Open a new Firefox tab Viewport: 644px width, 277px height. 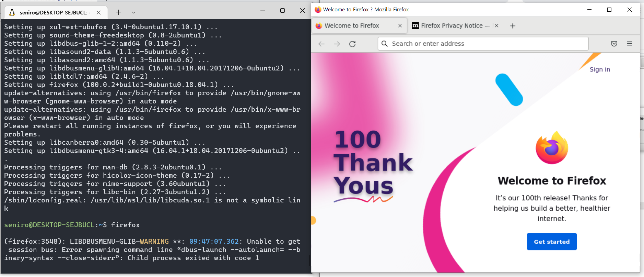(x=513, y=26)
